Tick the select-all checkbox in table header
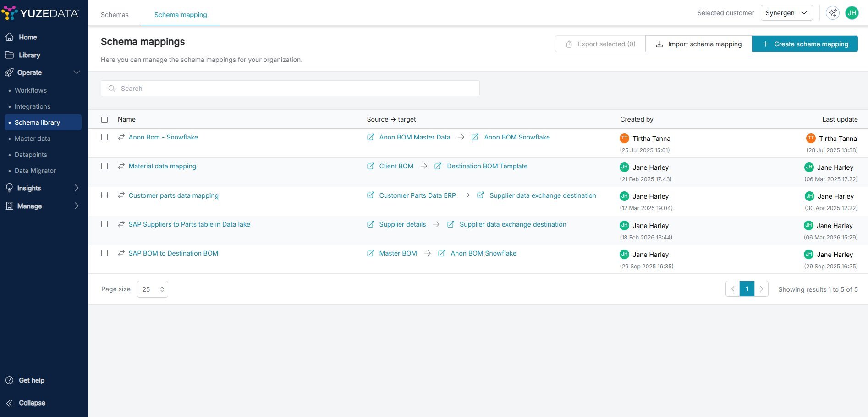Image resolution: width=868 pixels, height=417 pixels. point(104,120)
